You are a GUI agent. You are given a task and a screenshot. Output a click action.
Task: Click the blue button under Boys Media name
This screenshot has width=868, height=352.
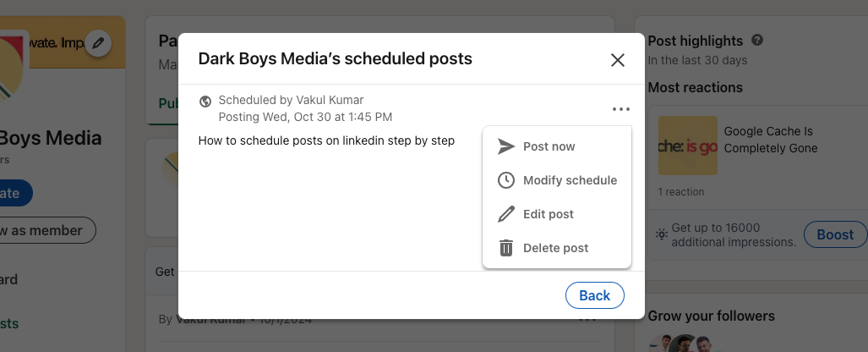pos(16,194)
